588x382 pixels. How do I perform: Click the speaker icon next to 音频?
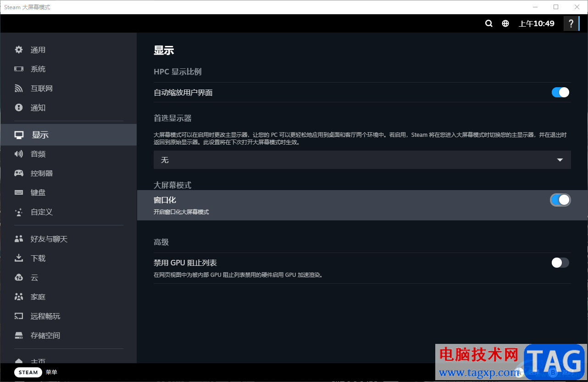pyautogui.click(x=19, y=154)
